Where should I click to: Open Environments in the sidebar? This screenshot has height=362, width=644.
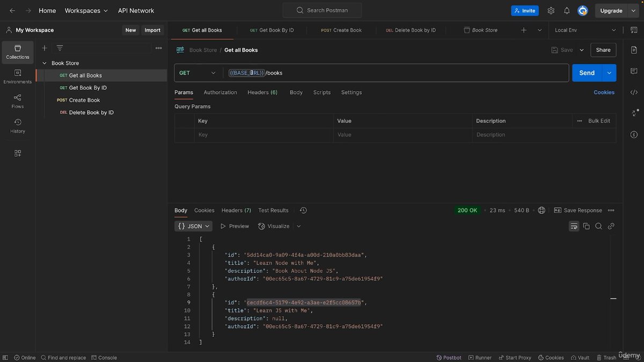pos(18,77)
